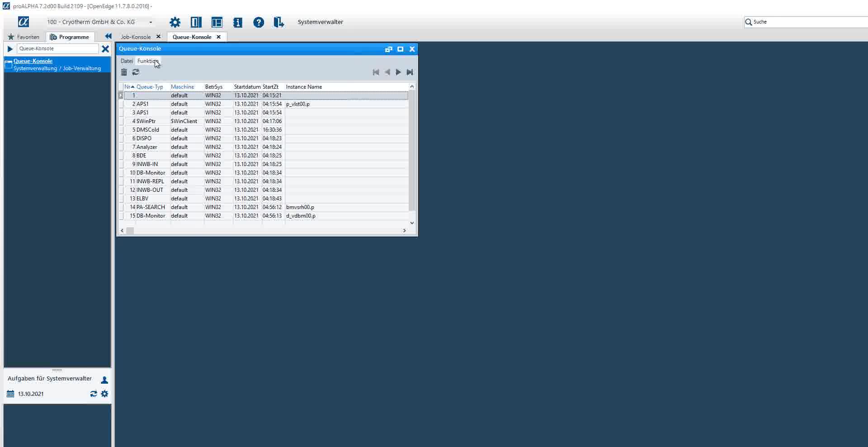The width and height of the screenshot is (868, 447).
Task: Click instance name bmvsrh00.p
Action: (x=300, y=207)
